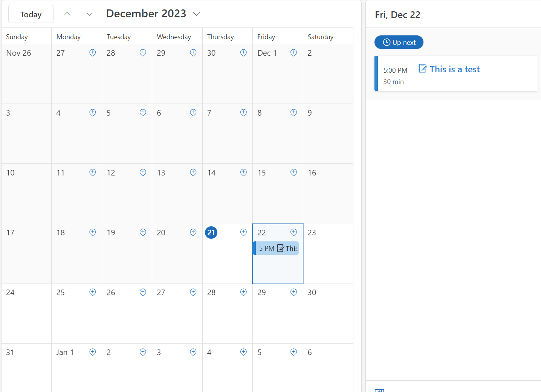Image resolution: width=541 pixels, height=392 pixels.
Task: Click the note icon beside This is a test
Action: click(x=423, y=69)
